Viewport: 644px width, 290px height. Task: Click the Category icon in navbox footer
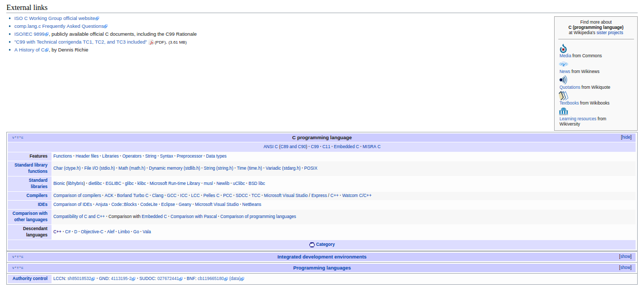(x=312, y=245)
